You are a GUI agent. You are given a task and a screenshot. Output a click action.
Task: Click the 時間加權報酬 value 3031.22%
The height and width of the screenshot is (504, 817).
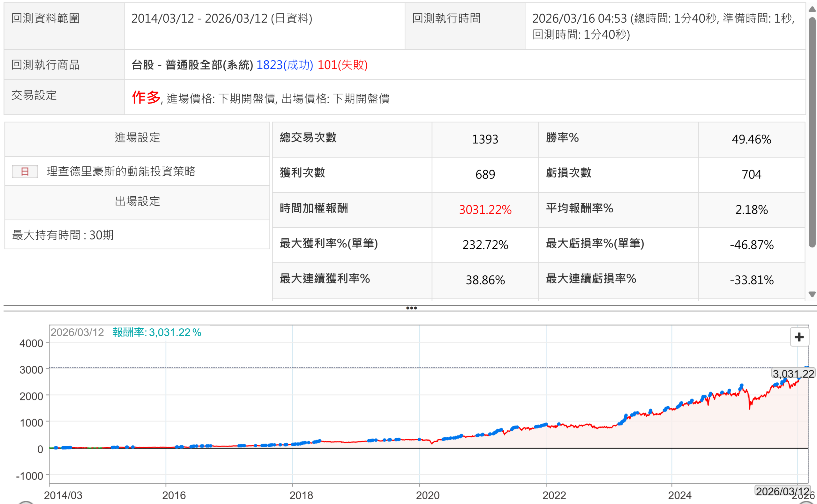(x=485, y=210)
